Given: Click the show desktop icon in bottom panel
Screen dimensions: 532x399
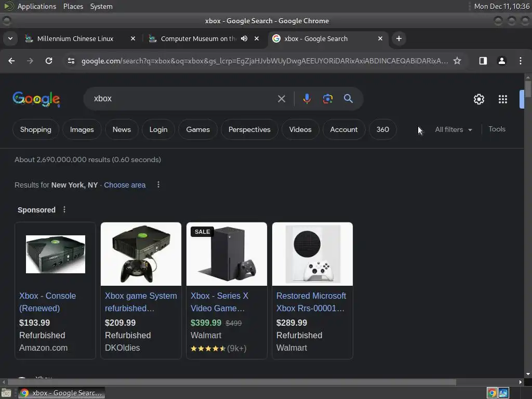Looking at the screenshot, I should pos(6,393).
